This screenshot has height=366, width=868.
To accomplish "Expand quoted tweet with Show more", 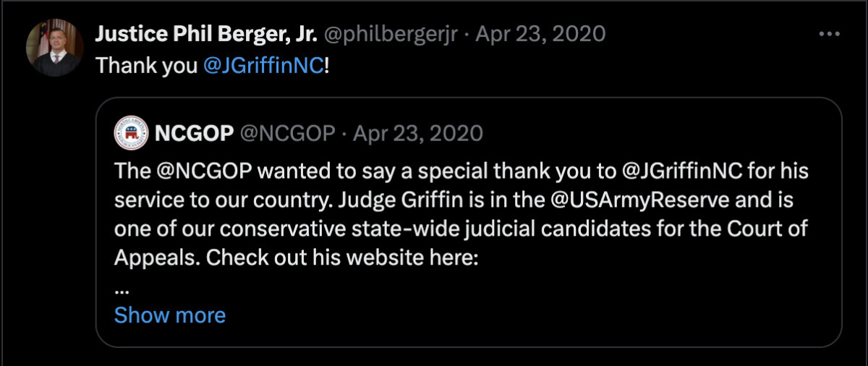I will coord(170,315).
